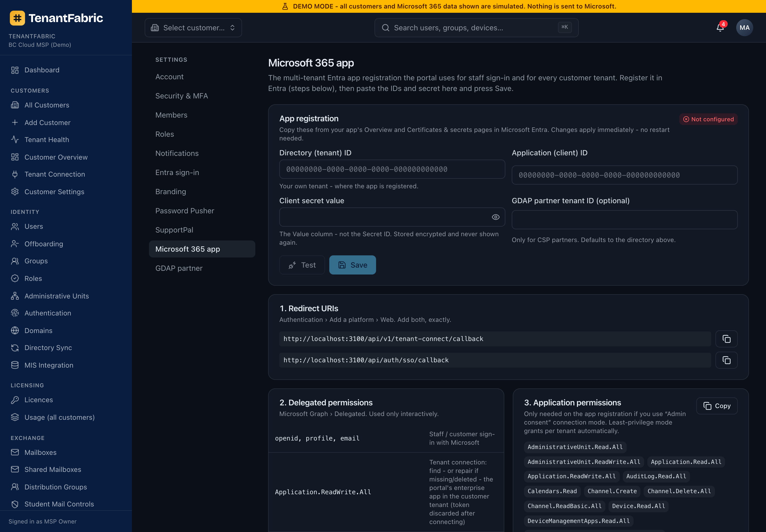The height and width of the screenshot is (532, 766).
Task: Click the Dashboard grid icon in the sidebar
Action: 15,70
